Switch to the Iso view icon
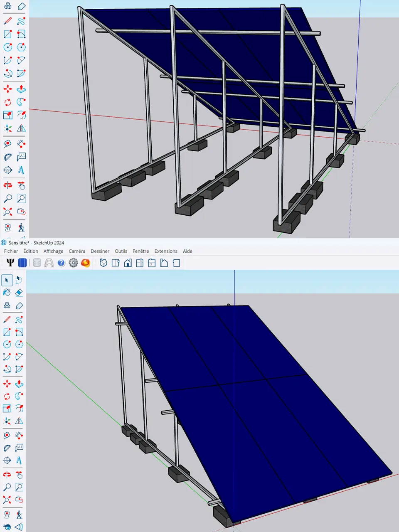 click(103, 263)
